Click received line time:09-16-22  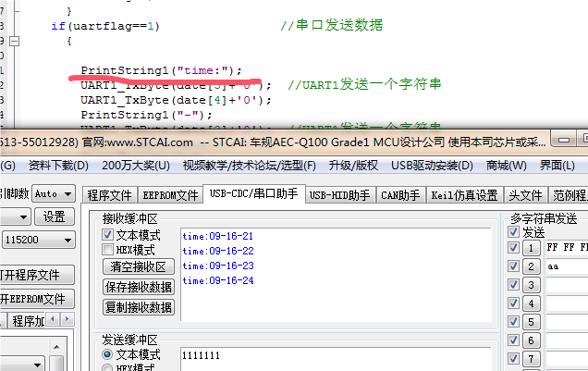(x=218, y=251)
